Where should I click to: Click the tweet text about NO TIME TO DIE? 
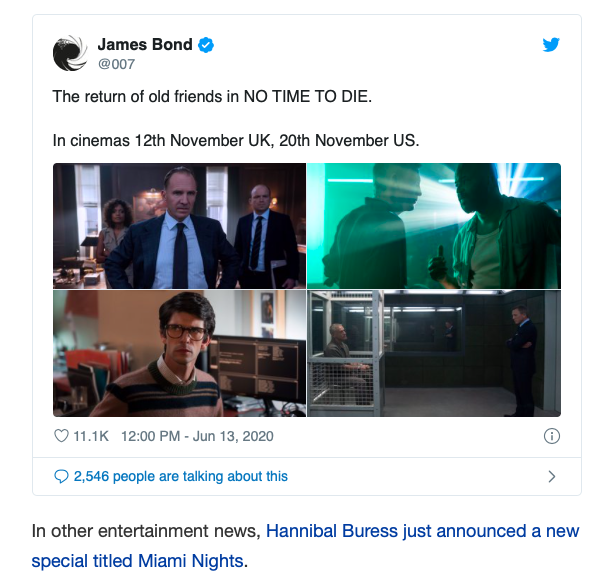point(212,97)
